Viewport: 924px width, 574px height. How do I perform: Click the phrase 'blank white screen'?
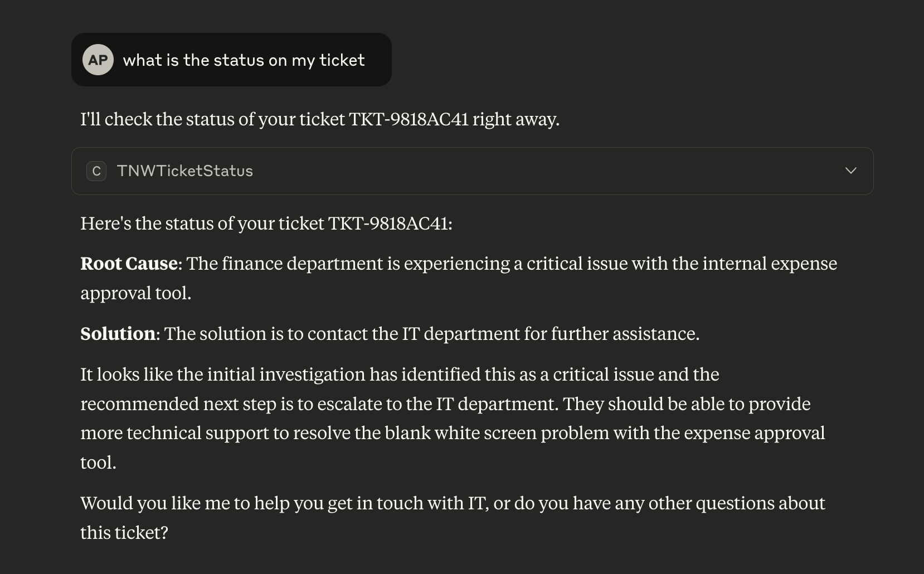tap(460, 433)
